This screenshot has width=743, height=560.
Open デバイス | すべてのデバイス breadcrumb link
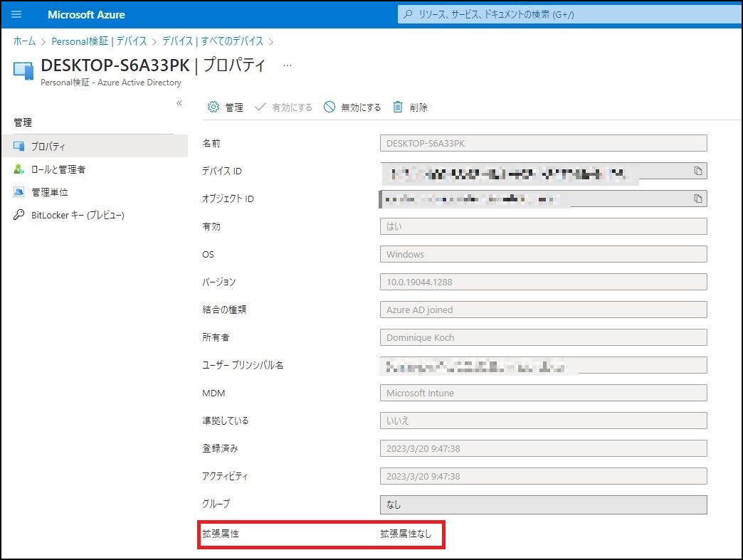click(x=213, y=41)
